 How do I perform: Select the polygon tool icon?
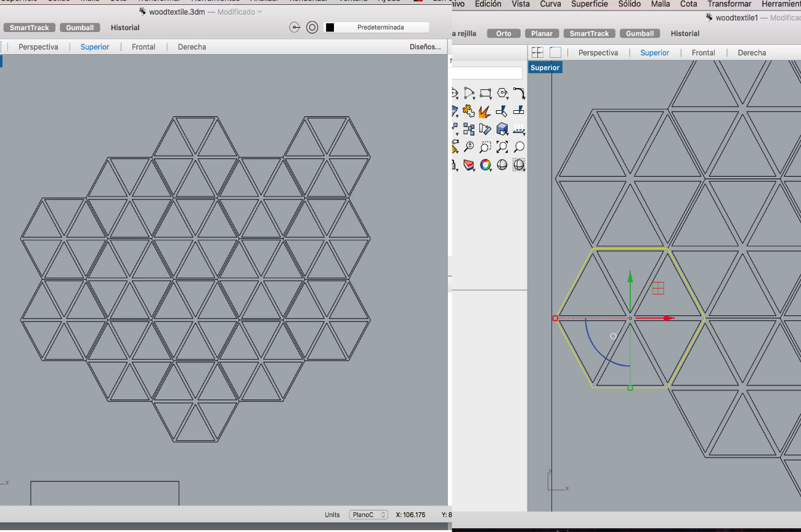tap(502, 93)
